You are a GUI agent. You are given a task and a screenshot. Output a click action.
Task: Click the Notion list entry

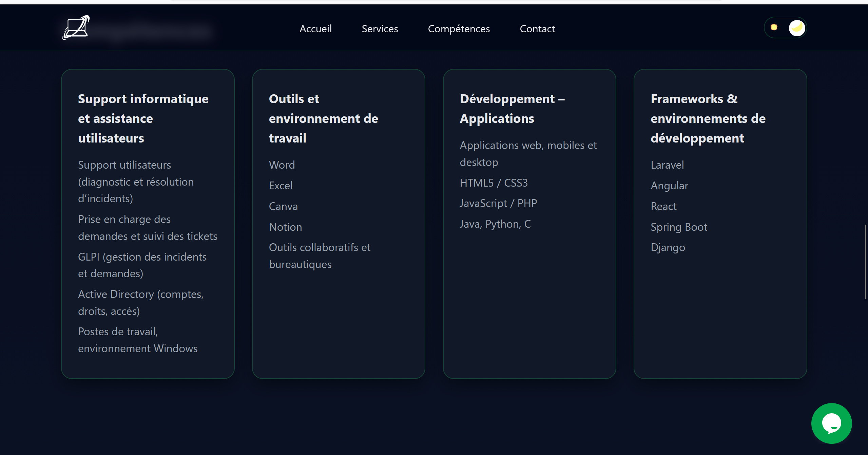click(285, 227)
